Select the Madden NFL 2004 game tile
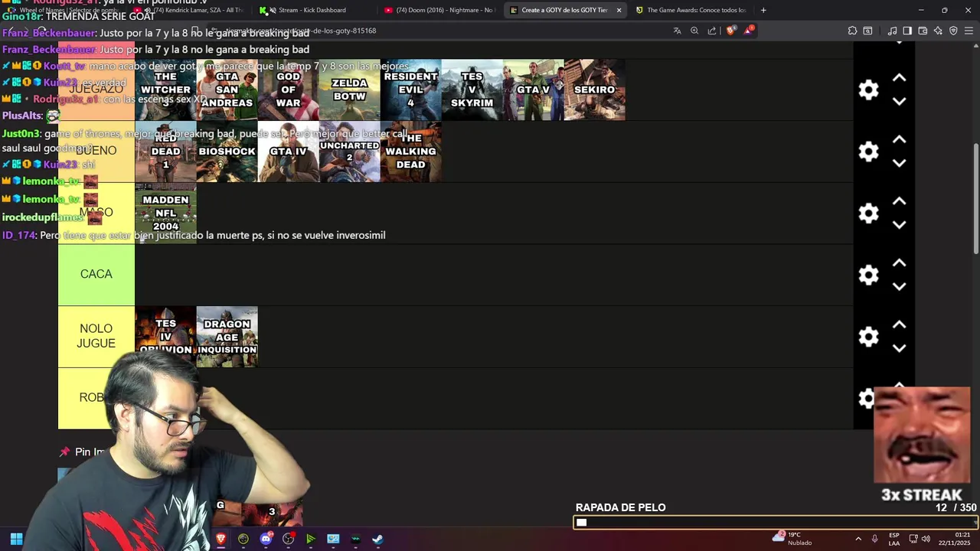The height and width of the screenshot is (551, 980). 165,213
